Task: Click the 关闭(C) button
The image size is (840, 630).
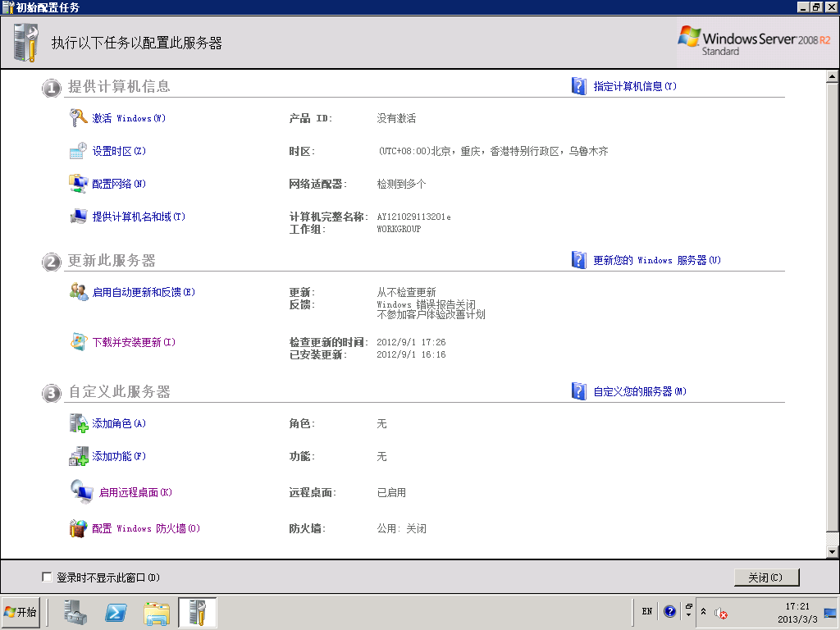Action: click(766, 577)
